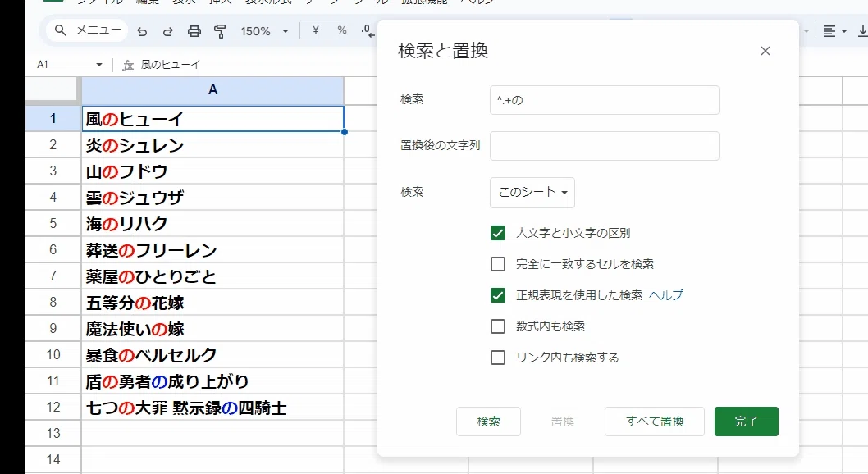
Task: Uncheck 正規表現を使用した検索 checkbox
Action: pos(498,295)
